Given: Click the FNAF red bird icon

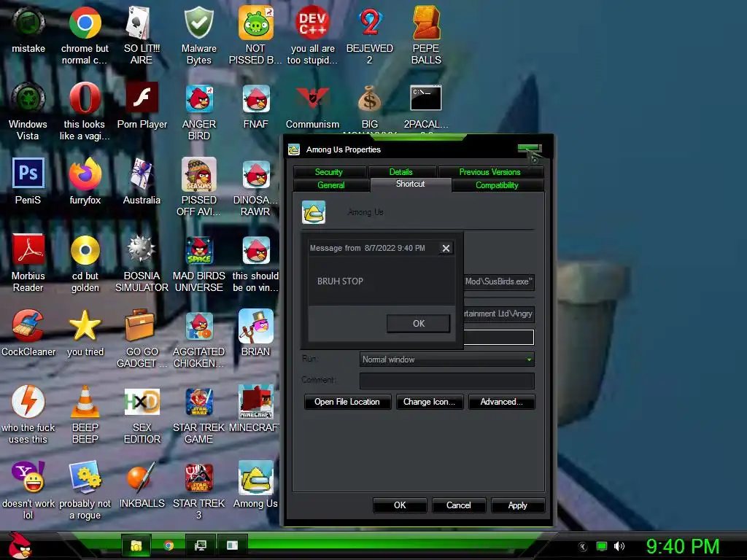Looking at the screenshot, I should pos(256,98).
